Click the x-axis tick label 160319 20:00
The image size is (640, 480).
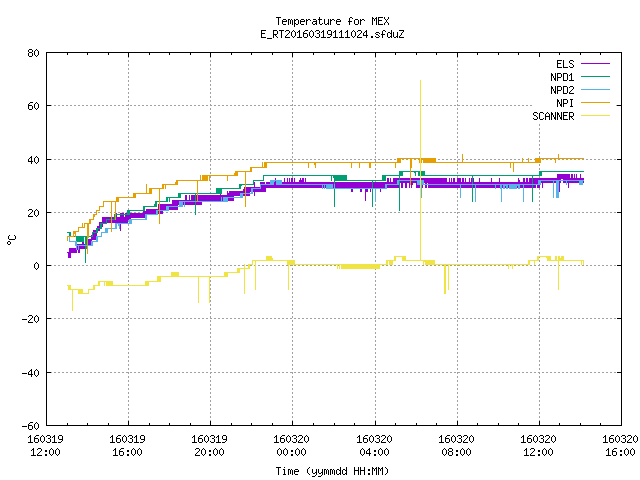coord(209,446)
